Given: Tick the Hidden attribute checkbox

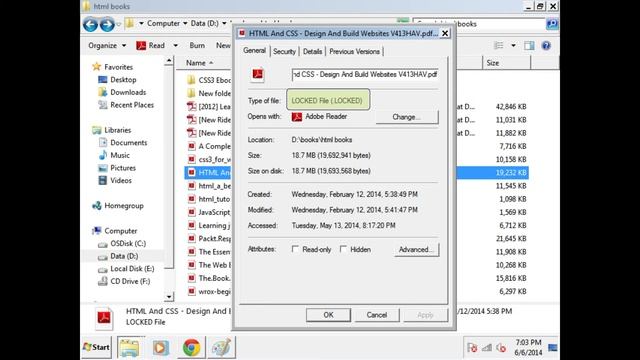Looking at the screenshot, I should tap(343, 249).
